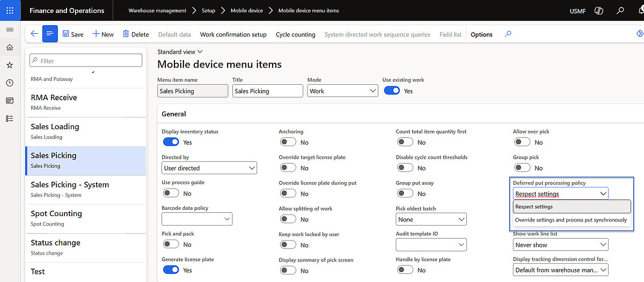Click the back arrow in toolbar
The image size is (644, 282).
(x=34, y=34)
